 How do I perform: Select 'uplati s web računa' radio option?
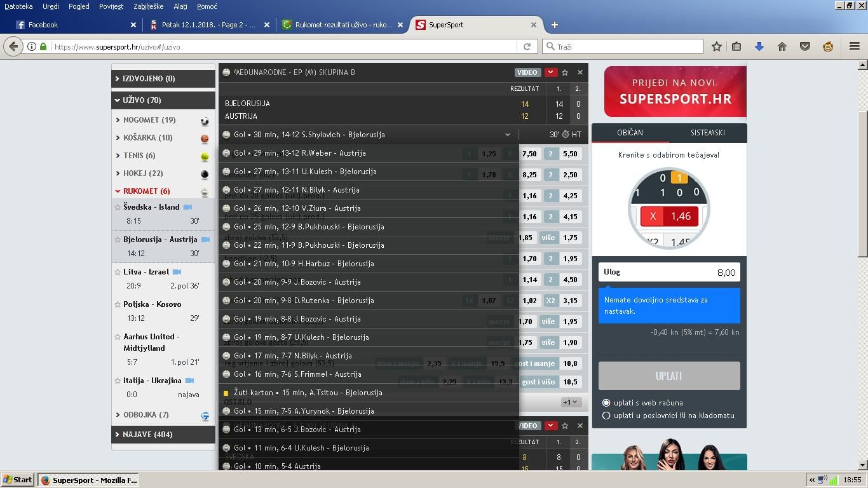click(606, 403)
